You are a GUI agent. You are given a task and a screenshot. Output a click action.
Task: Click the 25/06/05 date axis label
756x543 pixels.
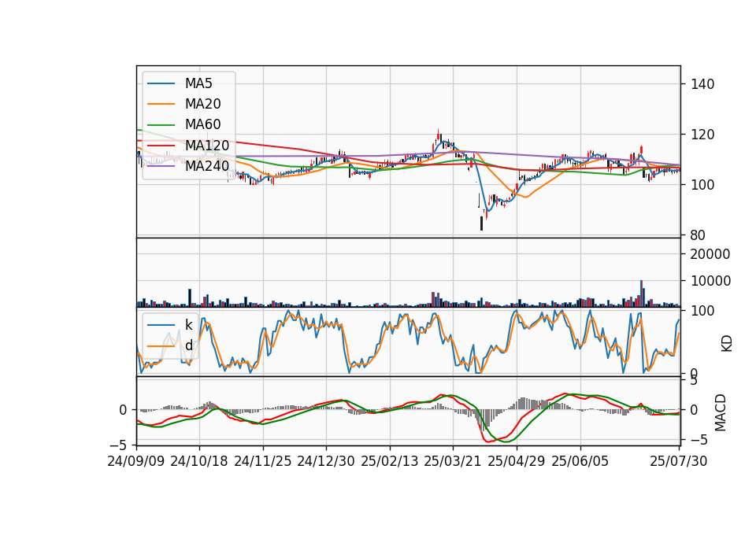(580, 461)
